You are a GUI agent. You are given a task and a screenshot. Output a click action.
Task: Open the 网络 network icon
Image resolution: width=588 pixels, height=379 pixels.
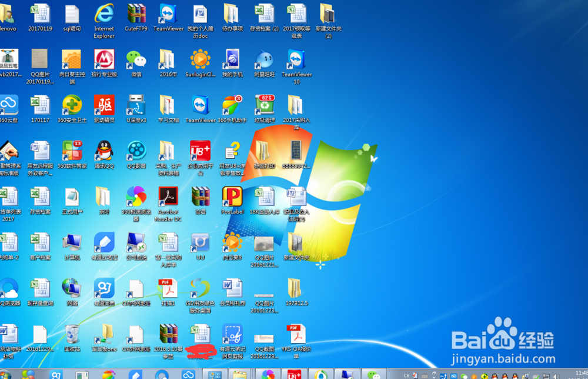(72, 292)
